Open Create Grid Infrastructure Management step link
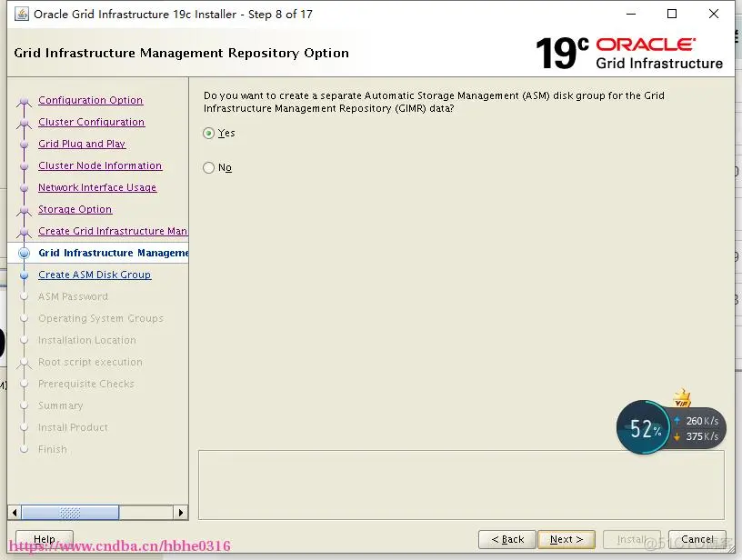This screenshot has height=560, width=742. click(x=113, y=231)
